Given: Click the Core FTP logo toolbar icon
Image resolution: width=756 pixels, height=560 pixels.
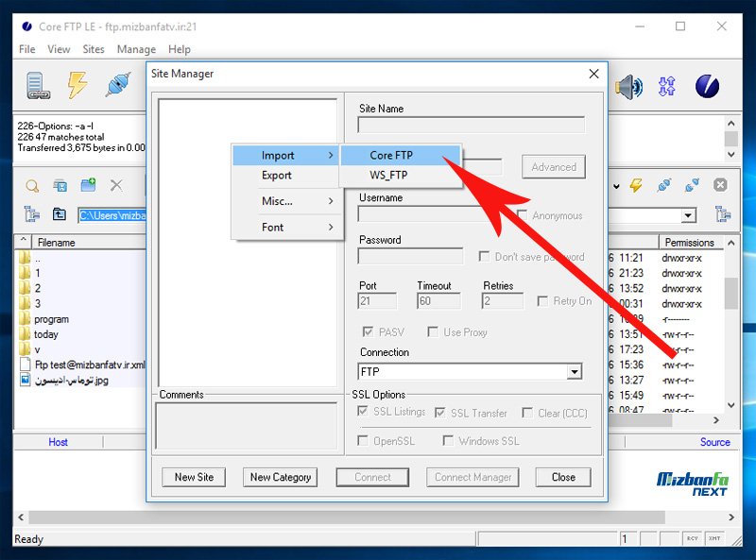Looking at the screenshot, I should pyautogui.click(x=707, y=87).
